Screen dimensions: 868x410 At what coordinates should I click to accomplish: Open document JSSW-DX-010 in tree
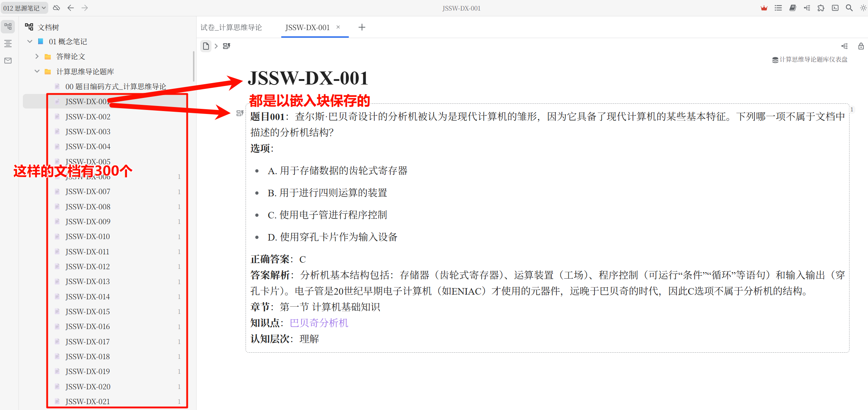(x=87, y=237)
